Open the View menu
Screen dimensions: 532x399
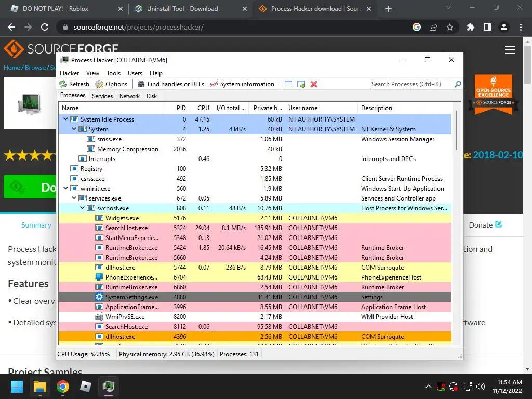pyautogui.click(x=92, y=73)
